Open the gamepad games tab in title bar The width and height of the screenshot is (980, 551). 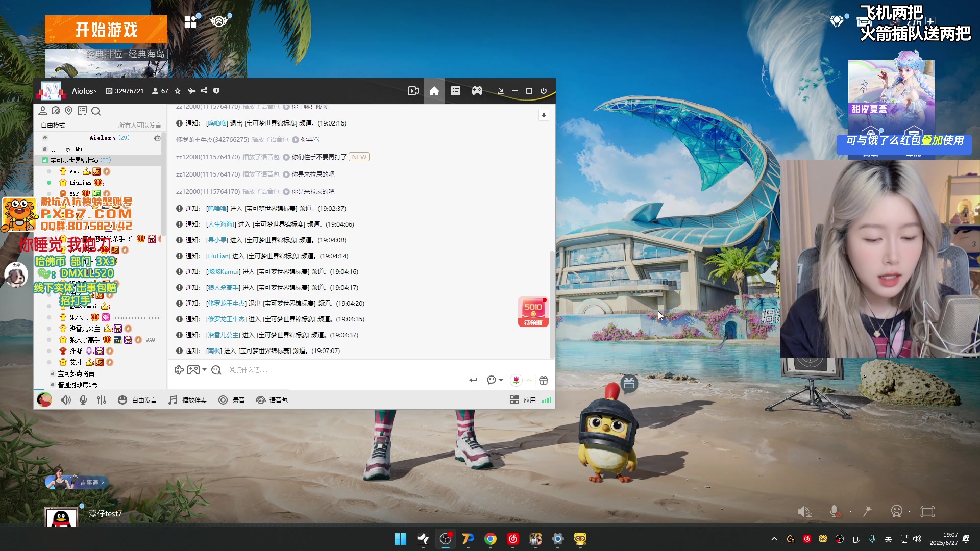(477, 91)
